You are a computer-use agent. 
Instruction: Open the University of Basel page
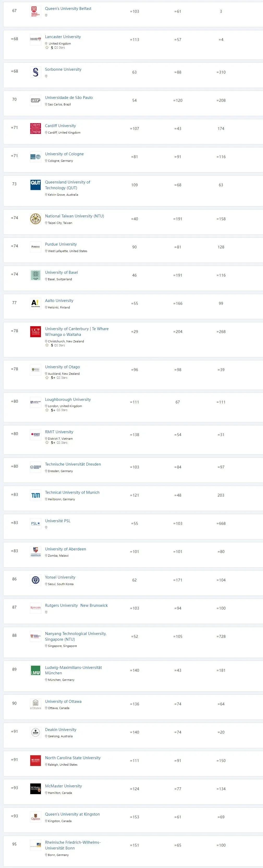(x=61, y=272)
